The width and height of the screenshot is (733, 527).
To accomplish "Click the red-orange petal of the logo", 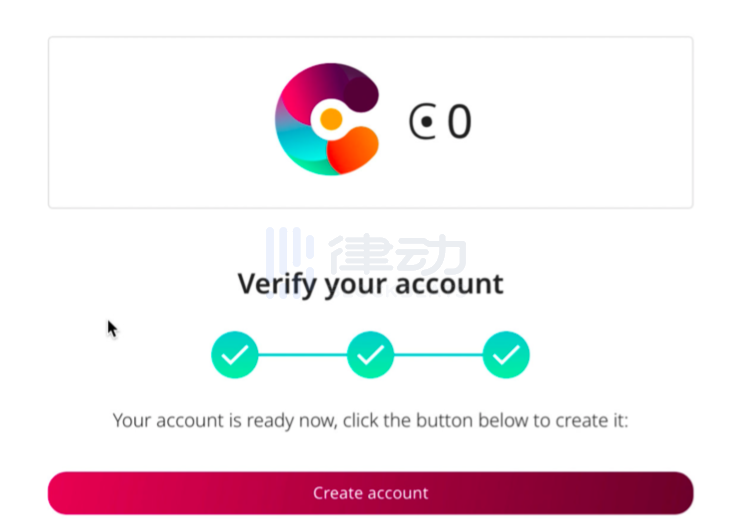I will 353,150.
